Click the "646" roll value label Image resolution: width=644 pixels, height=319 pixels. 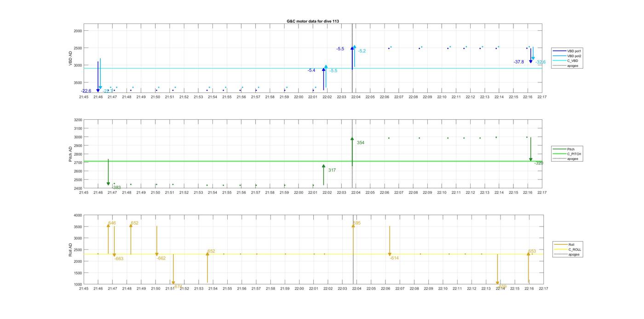click(112, 223)
